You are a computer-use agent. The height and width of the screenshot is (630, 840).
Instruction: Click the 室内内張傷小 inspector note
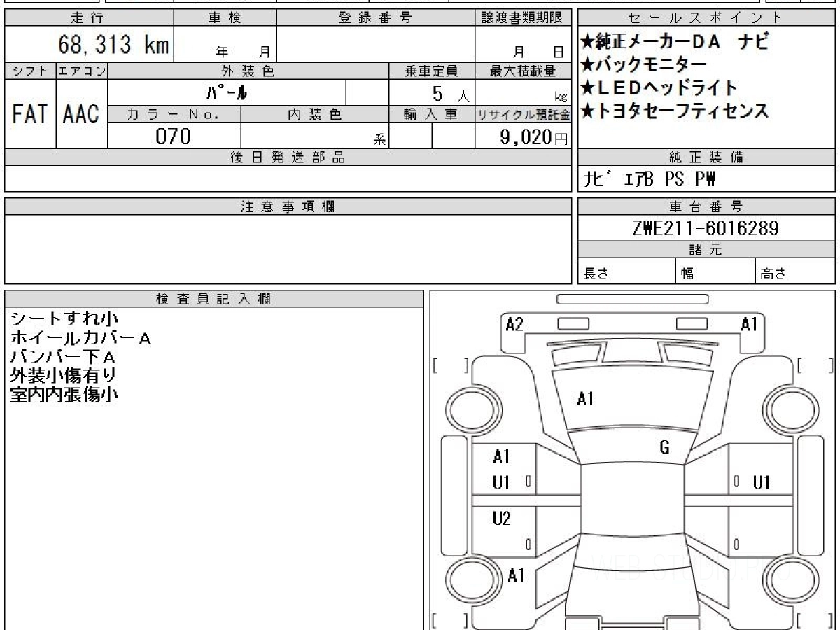tap(64, 395)
